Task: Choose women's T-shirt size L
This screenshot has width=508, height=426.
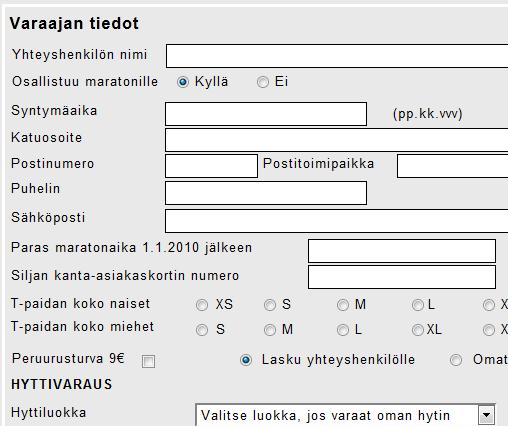Action: 418,305
